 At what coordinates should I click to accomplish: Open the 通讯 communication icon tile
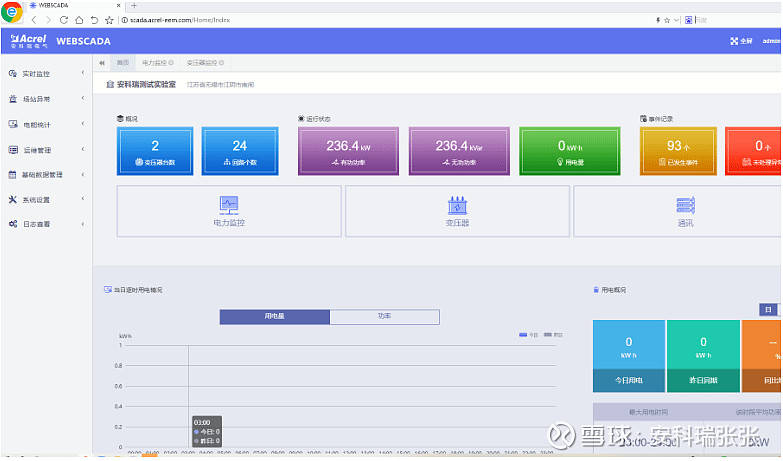pyautogui.click(x=685, y=210)
